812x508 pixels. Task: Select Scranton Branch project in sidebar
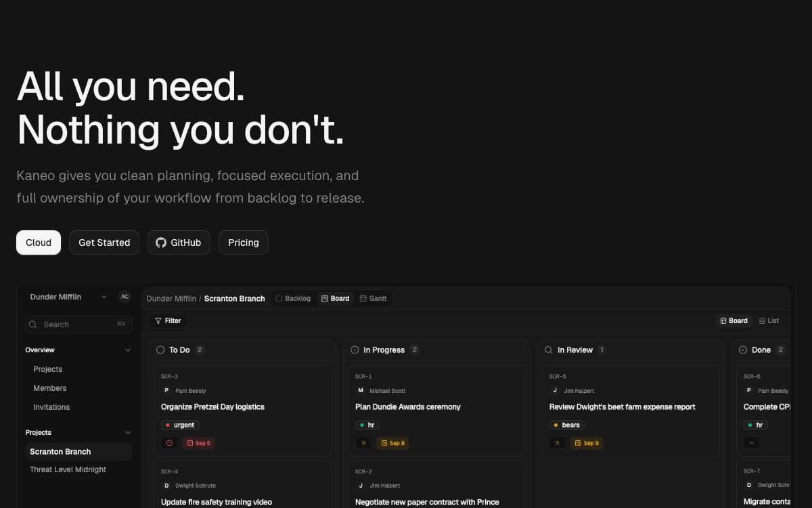(78, 452)
